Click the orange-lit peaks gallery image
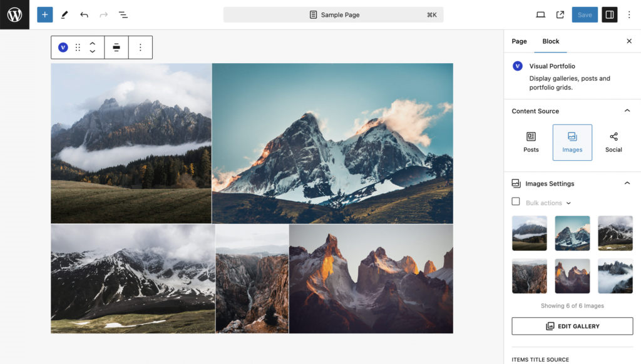This screenshot has height=364, width=641. point(371,278)
